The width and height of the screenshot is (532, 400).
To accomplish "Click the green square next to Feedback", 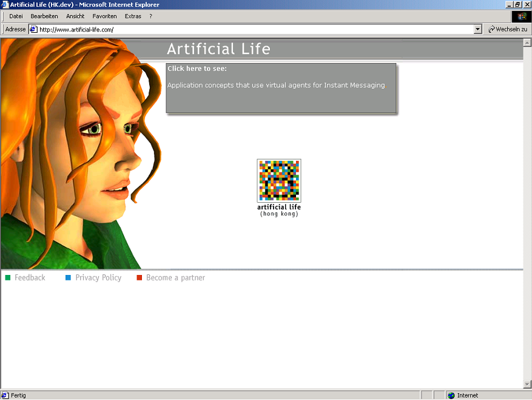I will [8, 278].
